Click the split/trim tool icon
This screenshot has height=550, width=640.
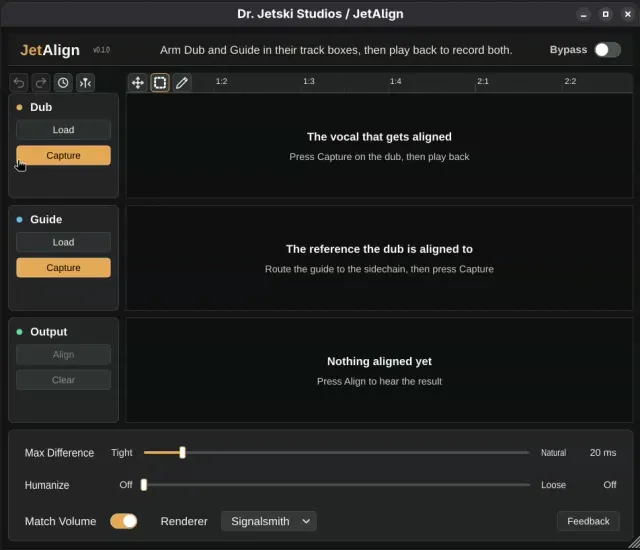click(x=85, y=83)
